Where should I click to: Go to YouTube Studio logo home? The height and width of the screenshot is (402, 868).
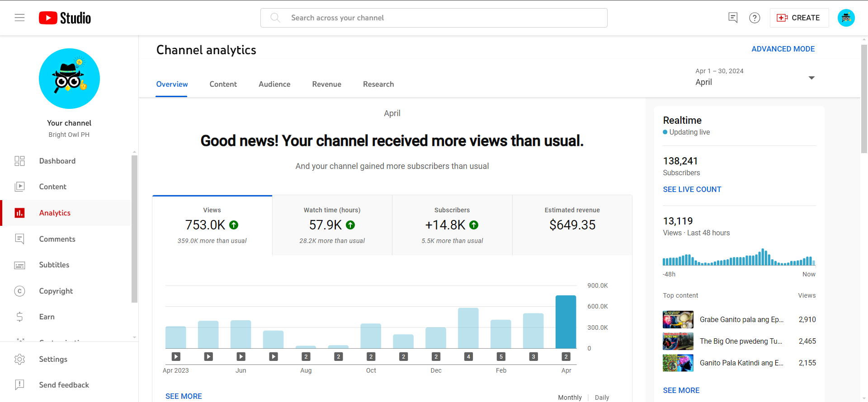[65, 18]
